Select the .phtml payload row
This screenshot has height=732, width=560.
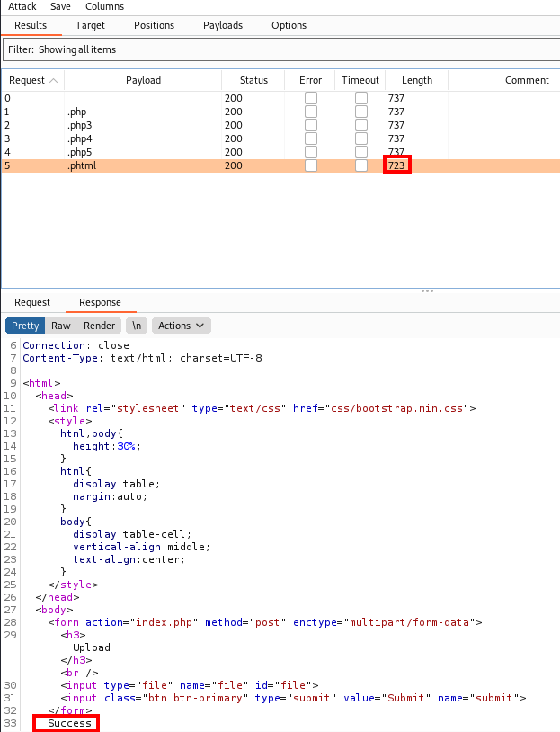281,165
